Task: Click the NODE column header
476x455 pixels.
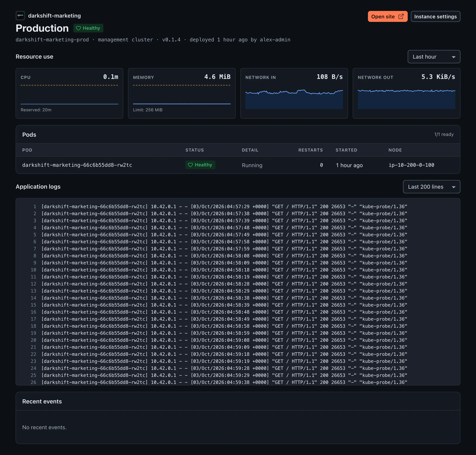Action: (x=395, y=150)
